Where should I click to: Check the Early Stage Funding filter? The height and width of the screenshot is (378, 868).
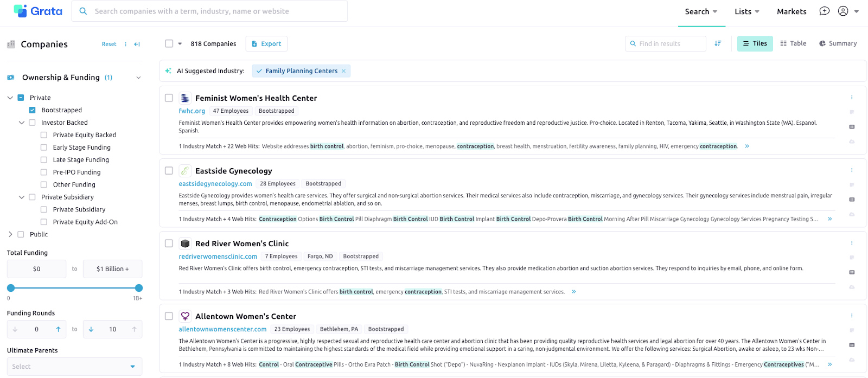coord(44,148)
